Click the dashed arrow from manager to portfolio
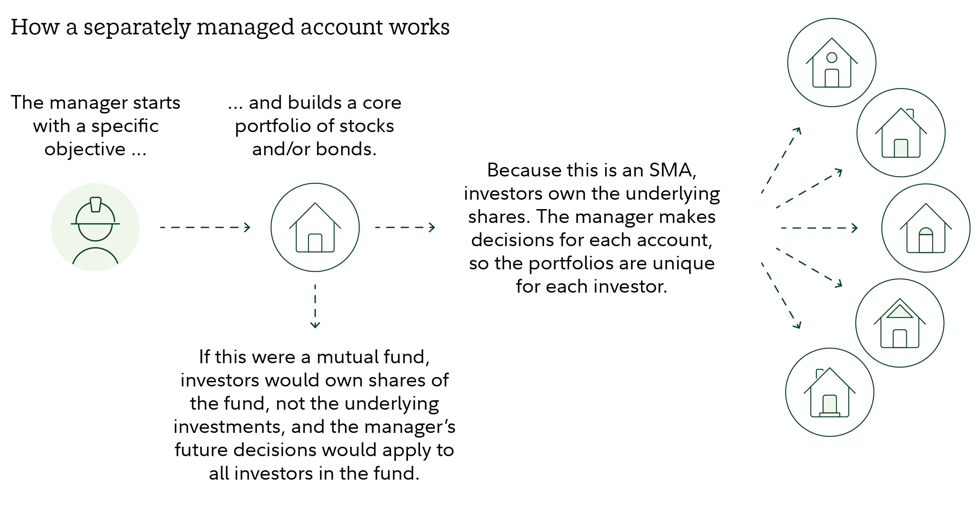Screen dimensions: 980x527 point(205,228)
